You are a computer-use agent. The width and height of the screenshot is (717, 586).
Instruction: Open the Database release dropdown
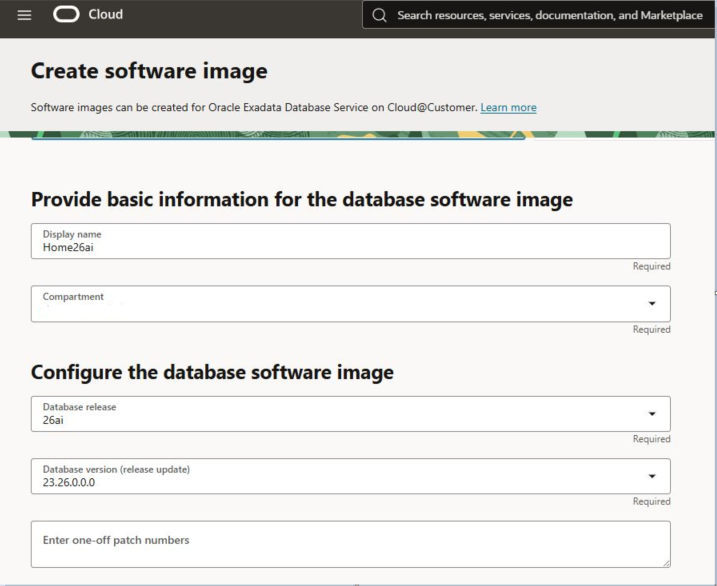(340, 414)
